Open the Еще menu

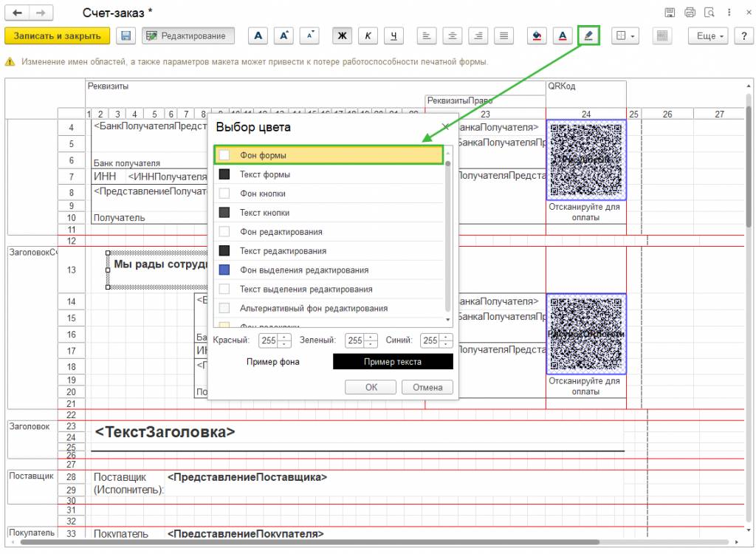[x=708, y=35]
